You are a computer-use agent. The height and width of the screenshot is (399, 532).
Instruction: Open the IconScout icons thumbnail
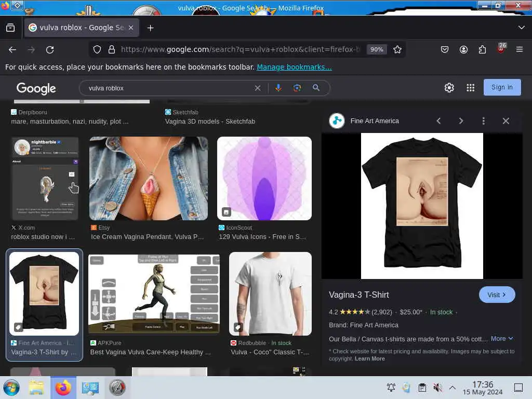[x=264, y=179]
